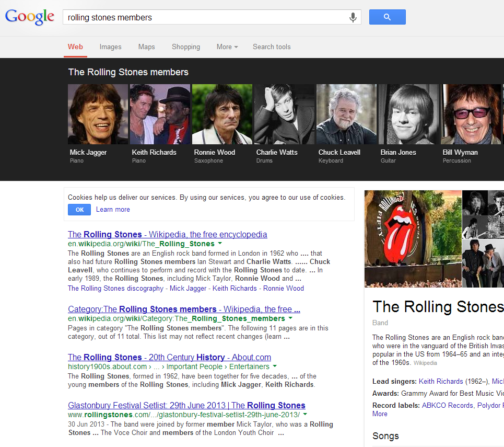Click the blue search magnifier button
The image size is (504, 447).
pyautogui.click(x=388, y=17)
